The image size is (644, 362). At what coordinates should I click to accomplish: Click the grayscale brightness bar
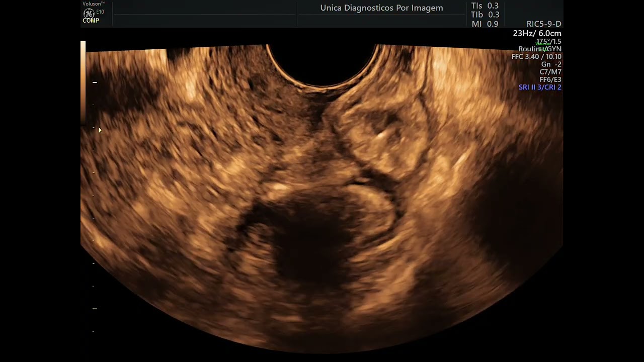point(83,82)
